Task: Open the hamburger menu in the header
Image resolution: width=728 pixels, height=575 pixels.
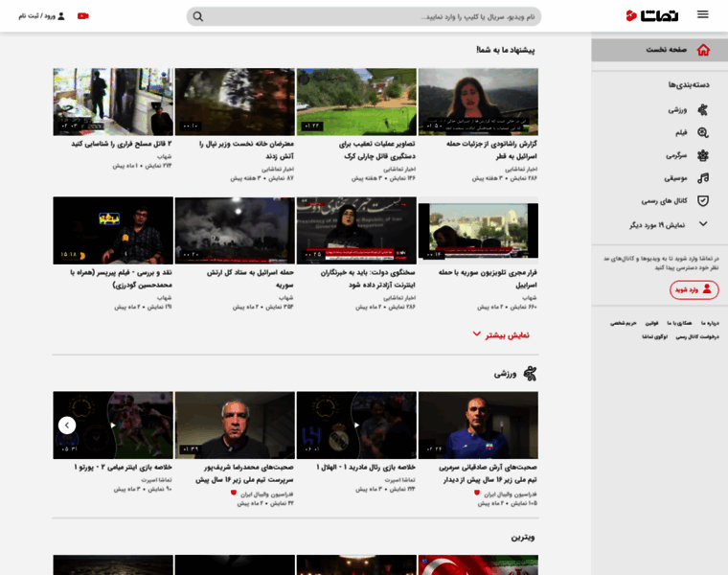Action: pos(702,15)
